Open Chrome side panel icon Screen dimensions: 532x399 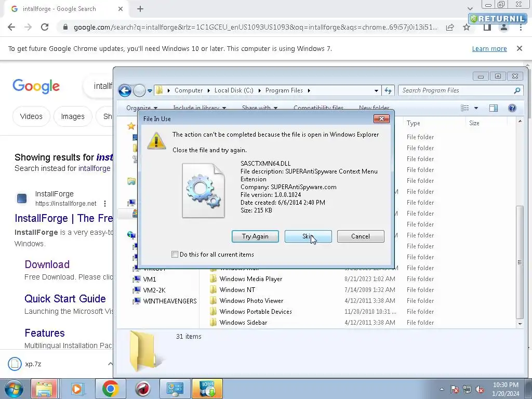click(x=487, y=27)
